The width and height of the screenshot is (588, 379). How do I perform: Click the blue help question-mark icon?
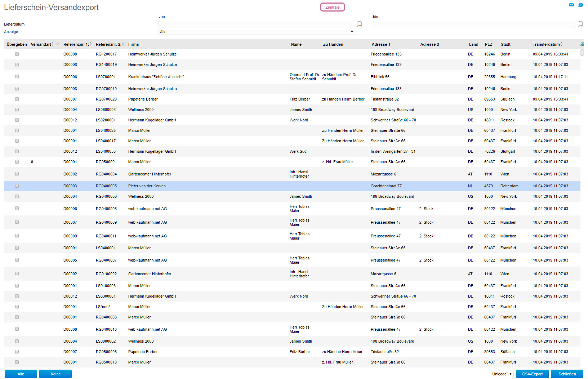[x=580, y=5]
